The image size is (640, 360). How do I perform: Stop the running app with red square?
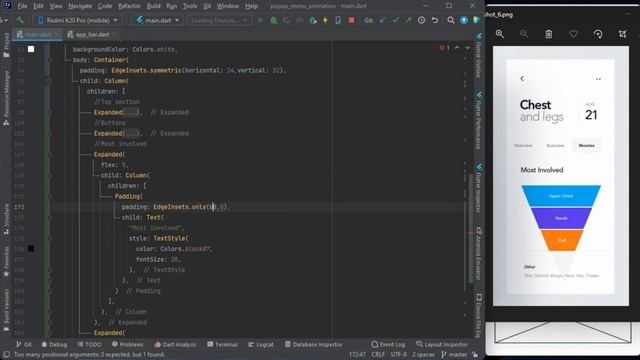tap(351, 20)
